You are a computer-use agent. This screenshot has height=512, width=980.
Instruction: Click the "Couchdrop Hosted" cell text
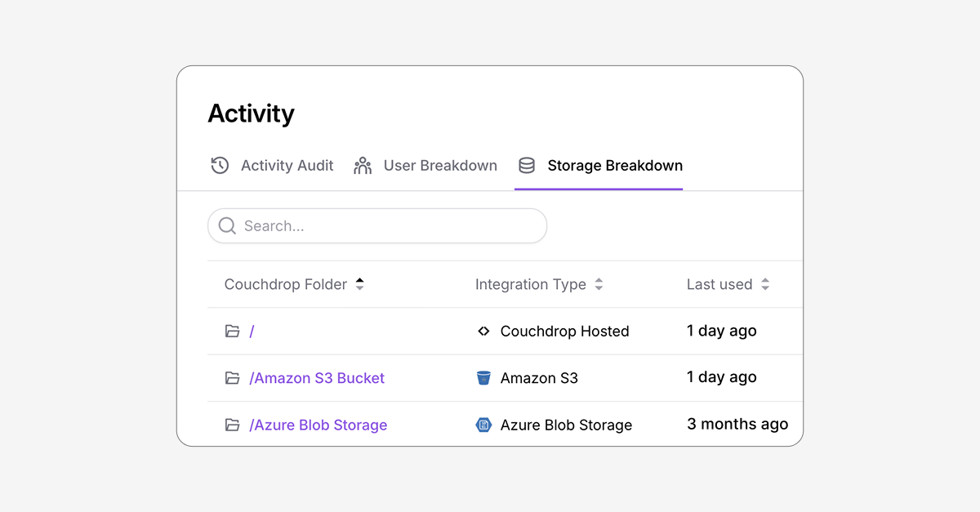click(x=564, y=332)
